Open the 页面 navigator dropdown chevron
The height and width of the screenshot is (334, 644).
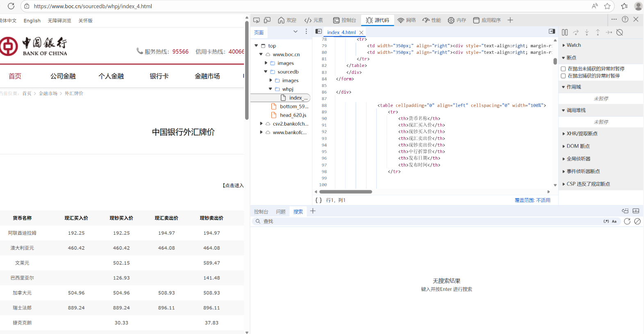pyautogui.click(x=295, y=32)
